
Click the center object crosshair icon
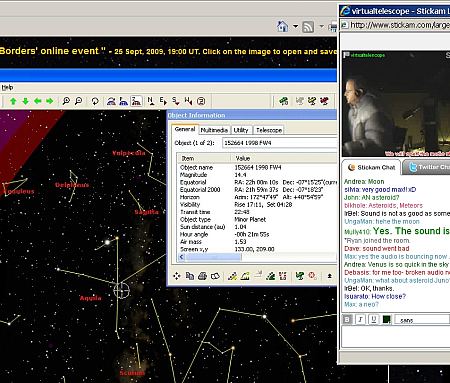tap(177, 276)
